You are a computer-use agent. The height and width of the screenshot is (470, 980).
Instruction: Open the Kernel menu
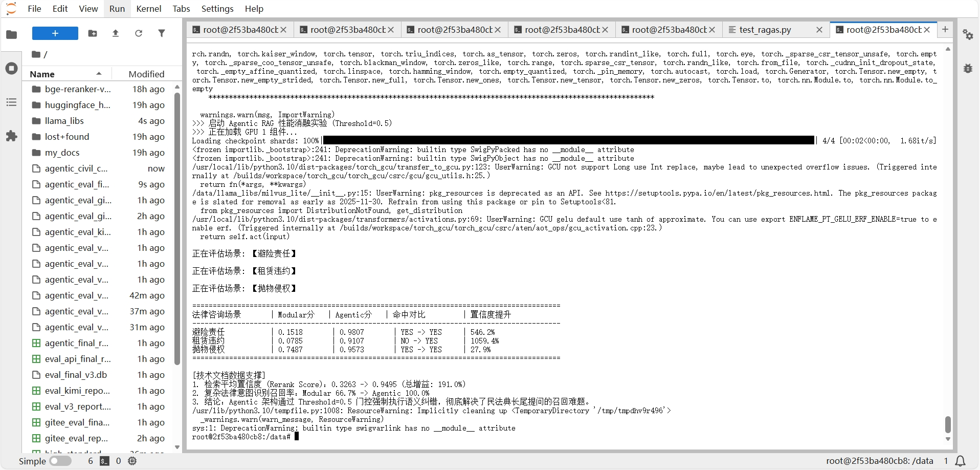click(x=149, y=9)
